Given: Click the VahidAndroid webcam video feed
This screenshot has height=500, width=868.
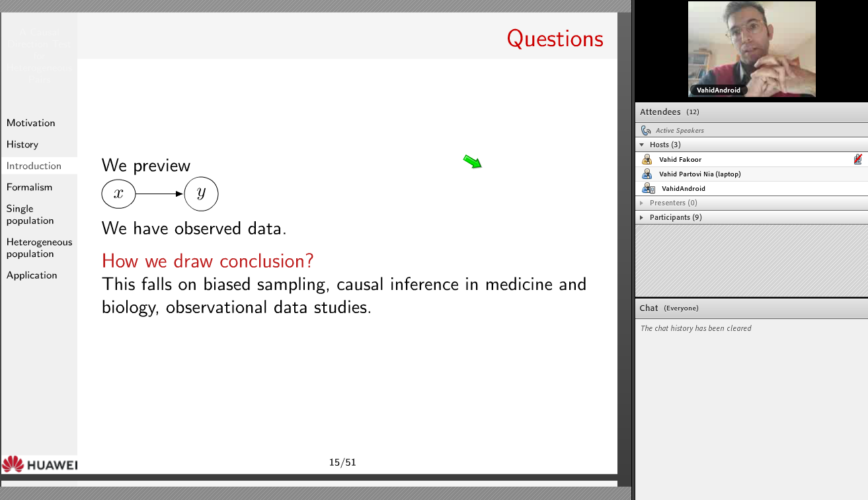Looking at the screenshot, I should tap(751, 49).
